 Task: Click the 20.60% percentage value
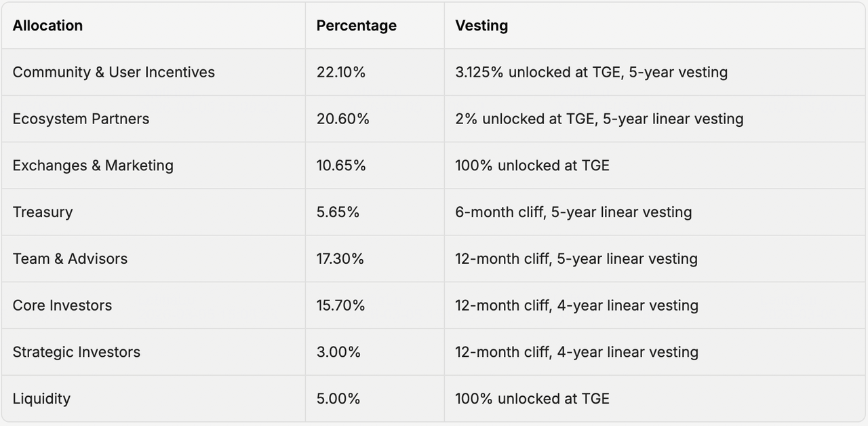point(342,119)
